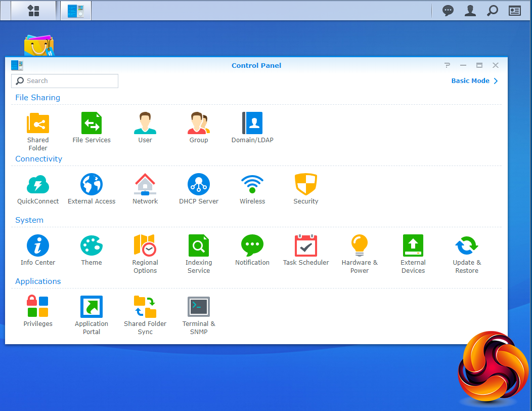Open DHCP Server settings
This screenshot has height=411, width=532.
(x=198, y=184)
